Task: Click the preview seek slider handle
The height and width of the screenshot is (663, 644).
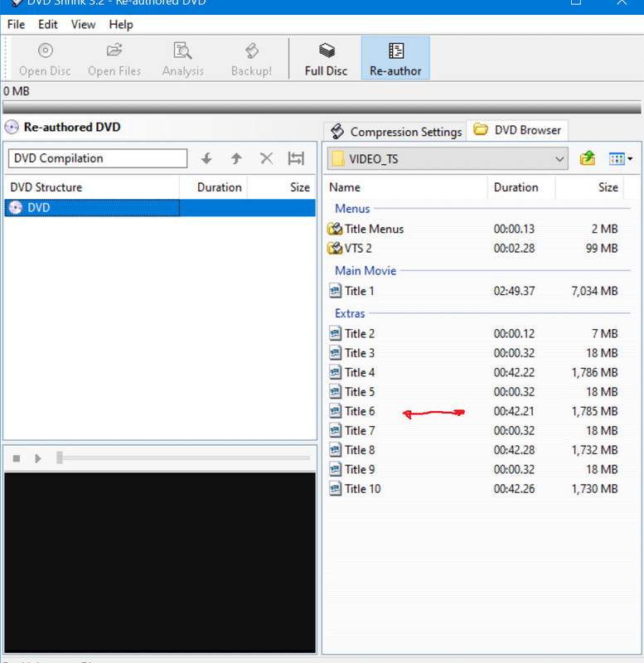Action: pyautogui.click(x=60, y=457)
